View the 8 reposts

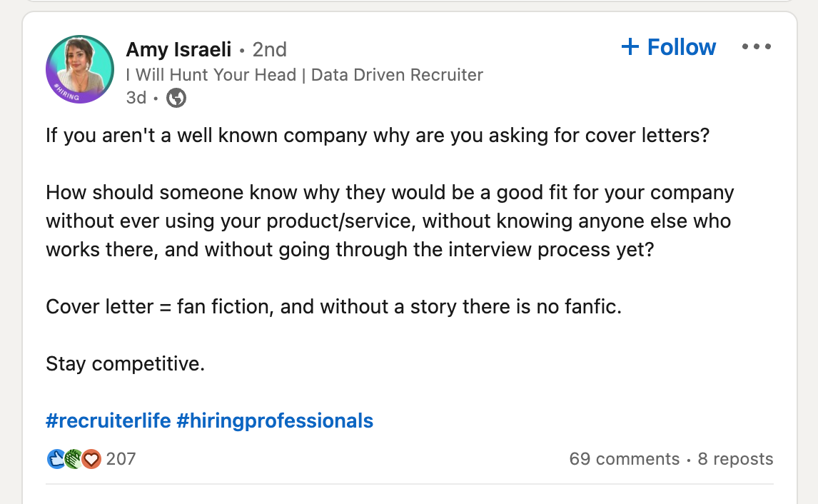pos(735,459)
